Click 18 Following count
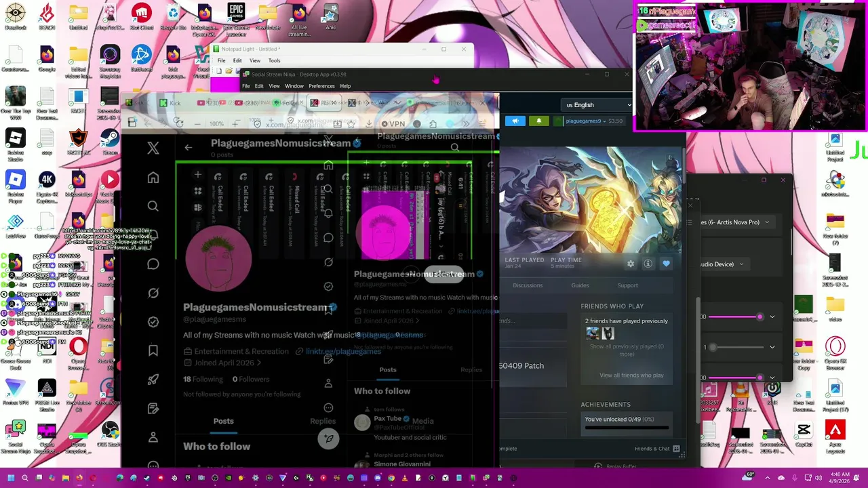This screenshot has width=868, height=488. (203, 380)
